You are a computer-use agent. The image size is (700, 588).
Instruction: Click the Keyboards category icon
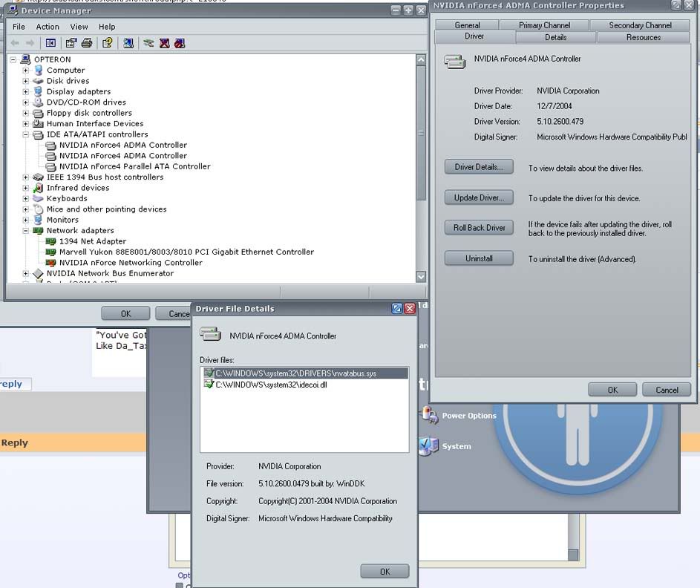pos(38,199)
